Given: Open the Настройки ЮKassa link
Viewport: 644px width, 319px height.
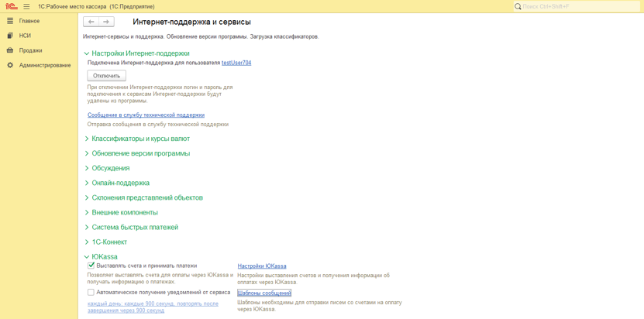Looking at the screenshot, I should point(262,266).
